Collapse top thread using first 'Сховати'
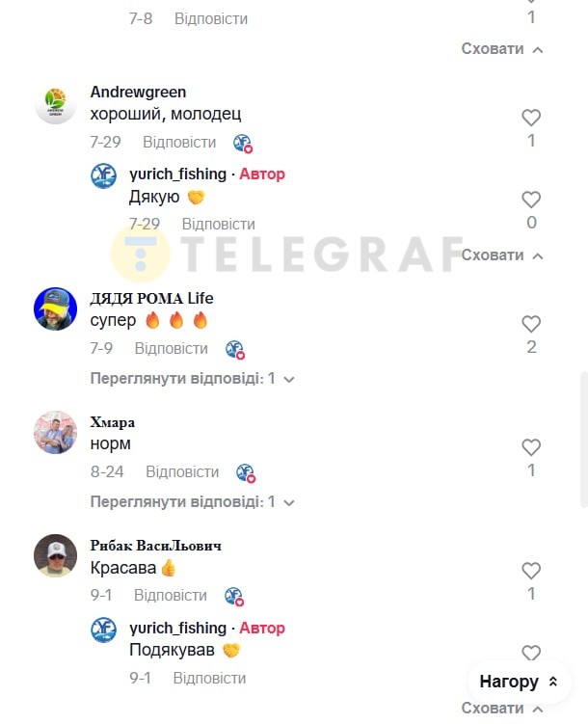 (502, 49)
